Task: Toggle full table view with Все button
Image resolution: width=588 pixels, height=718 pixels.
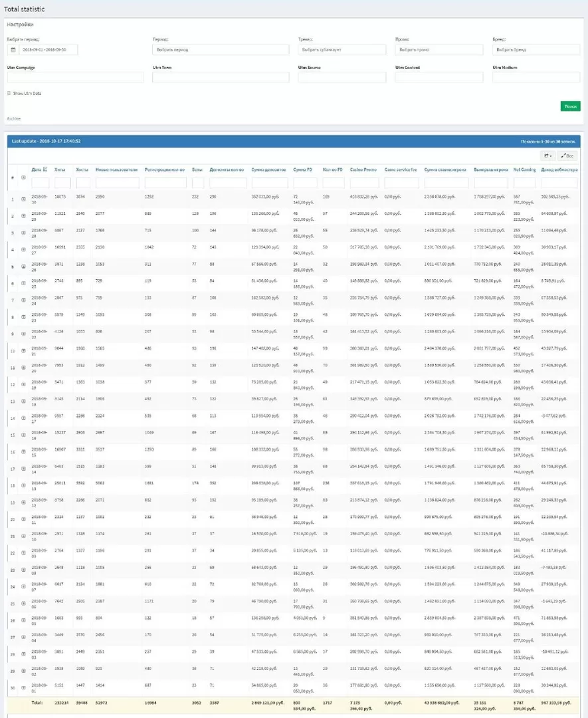Action: point(567,156)
